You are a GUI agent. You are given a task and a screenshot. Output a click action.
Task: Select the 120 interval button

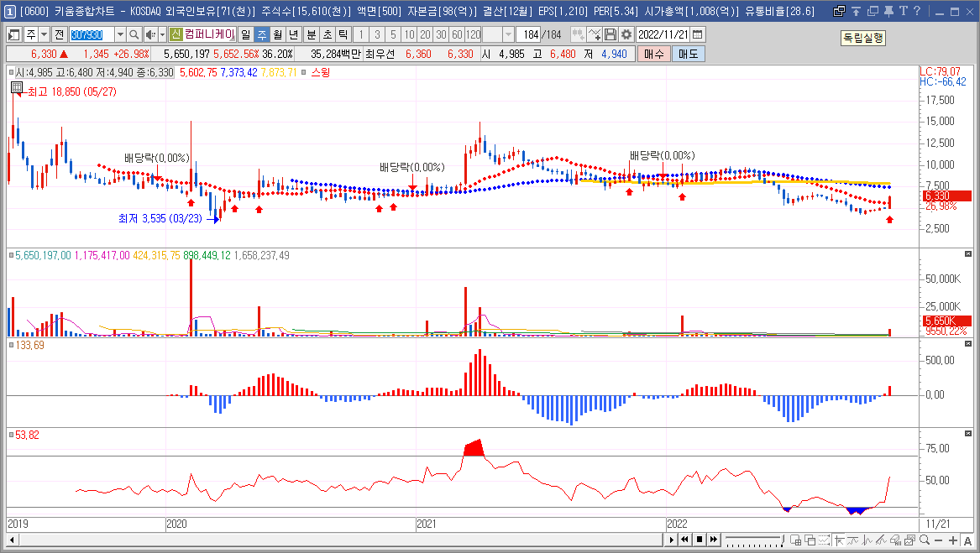tap(474, 35)
